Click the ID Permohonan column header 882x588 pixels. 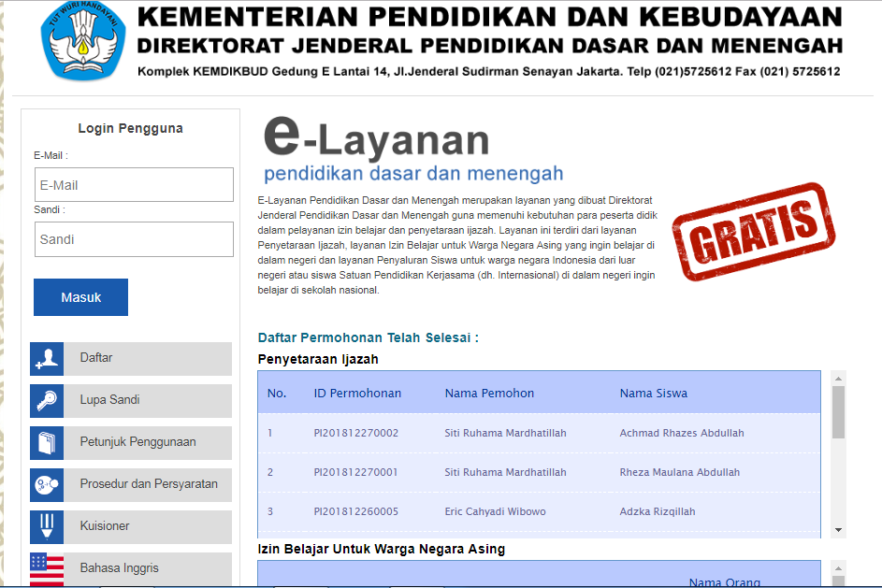pyautogui.click(x=357, y=393)
